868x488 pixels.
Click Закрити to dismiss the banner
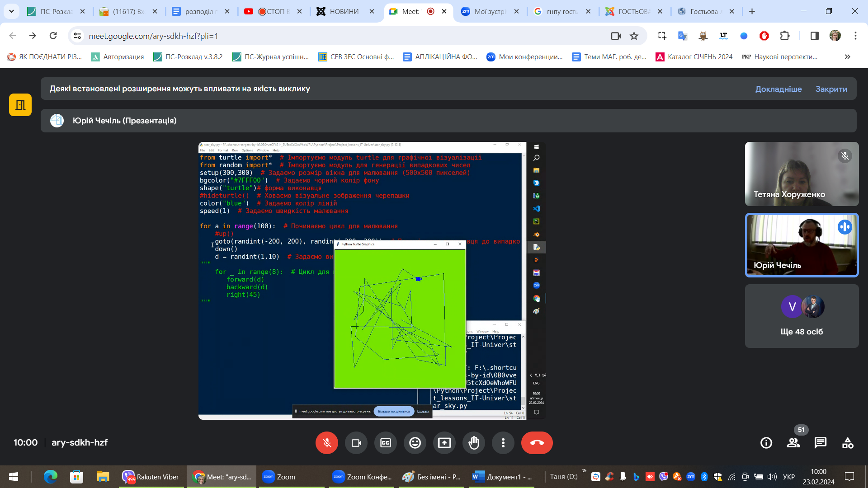coord(831,89)
